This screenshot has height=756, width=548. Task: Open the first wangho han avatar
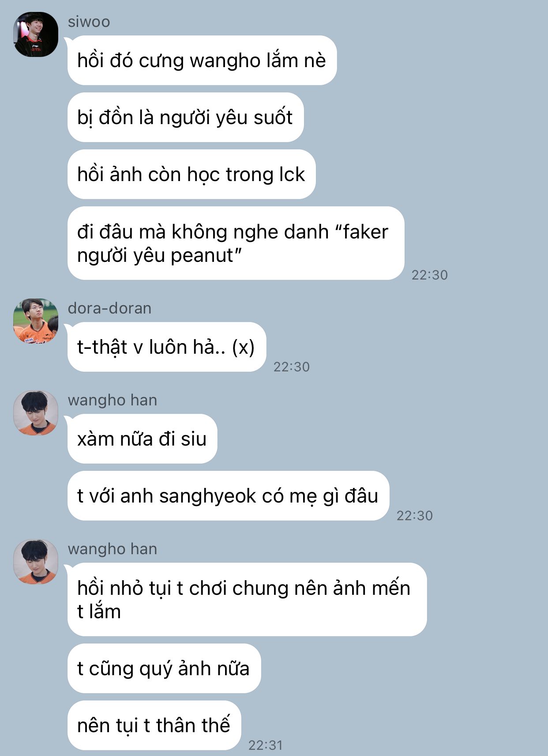click(36, 413)
